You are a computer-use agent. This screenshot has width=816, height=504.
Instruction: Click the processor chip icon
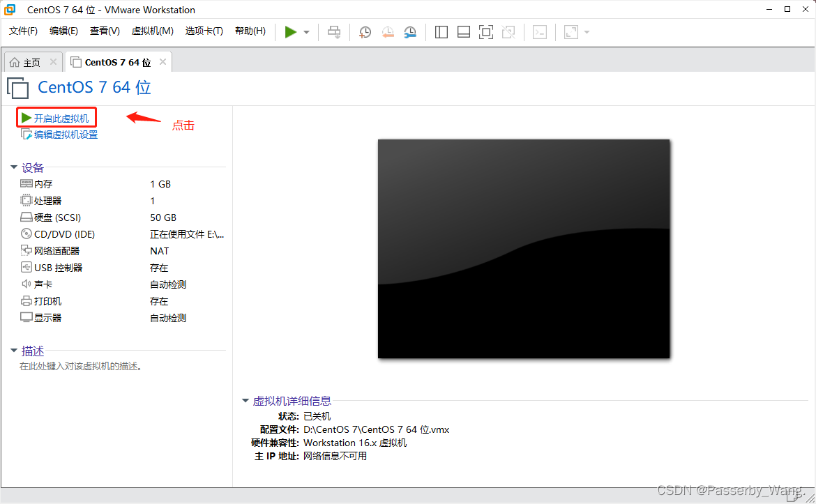coord(26,200)
